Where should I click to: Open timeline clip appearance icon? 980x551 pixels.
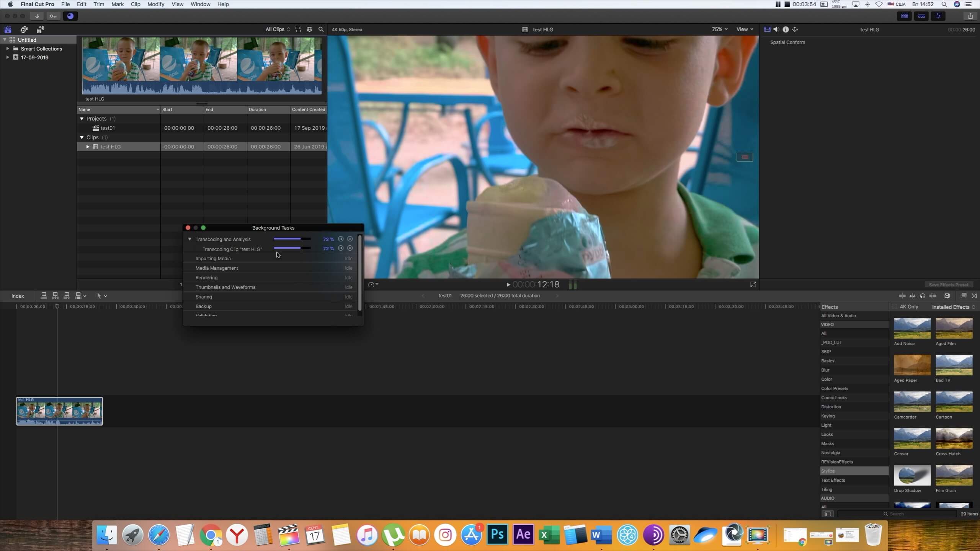[947, 296]
